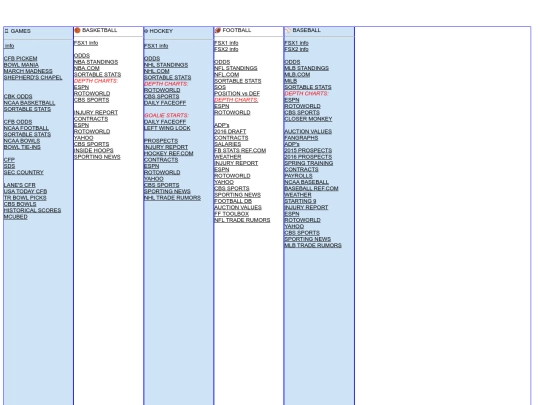
Task: Click the hockey puck icon beside HOCKEY
Action: click(x=146, y=31)
